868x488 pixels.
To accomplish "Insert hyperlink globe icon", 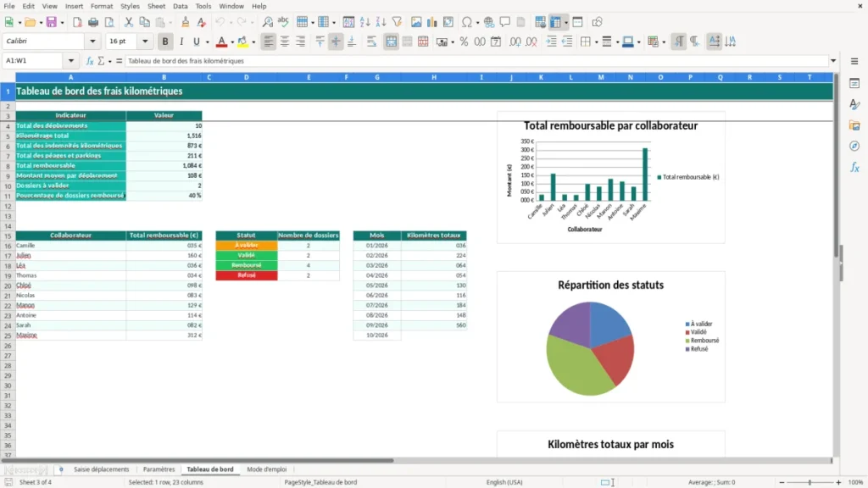I will 489,22.
